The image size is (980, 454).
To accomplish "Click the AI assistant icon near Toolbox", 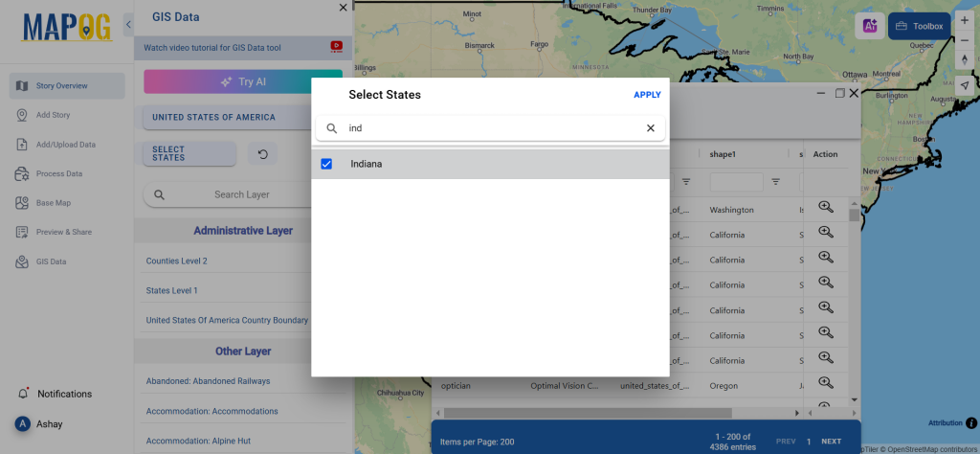I will [x=870, y=27].
